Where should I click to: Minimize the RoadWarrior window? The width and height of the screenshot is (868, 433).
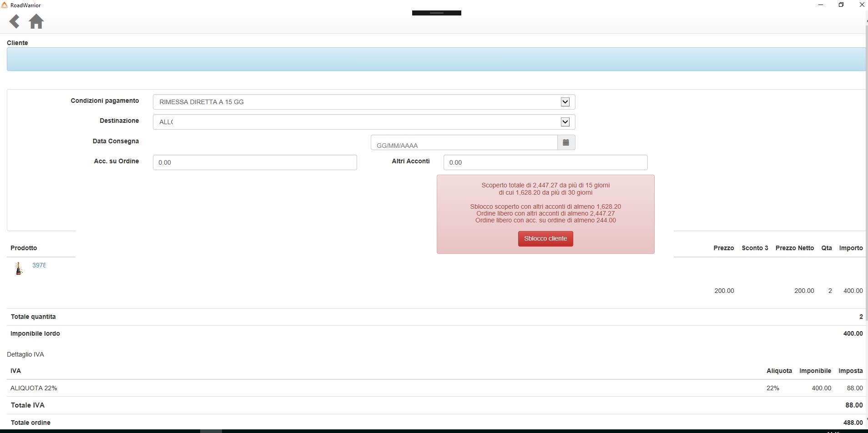pos(821,5)
